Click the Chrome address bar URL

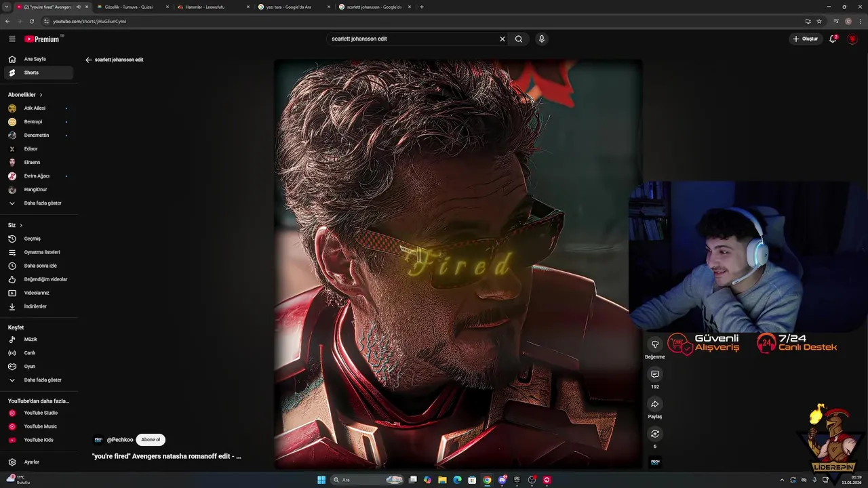click(x=90, y=21)
